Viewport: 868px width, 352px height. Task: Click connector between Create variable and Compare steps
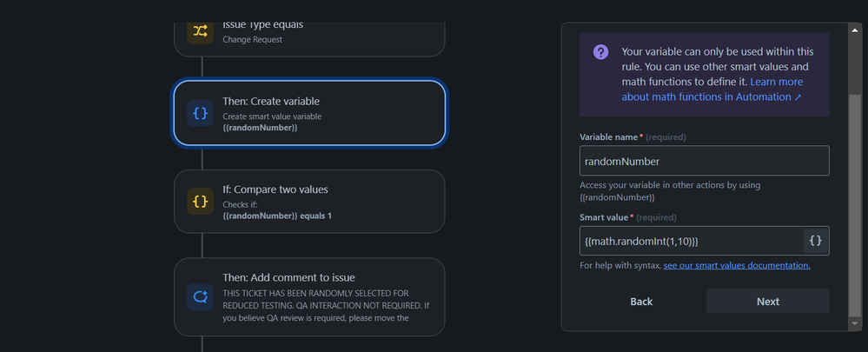click(x=202, y=157)
